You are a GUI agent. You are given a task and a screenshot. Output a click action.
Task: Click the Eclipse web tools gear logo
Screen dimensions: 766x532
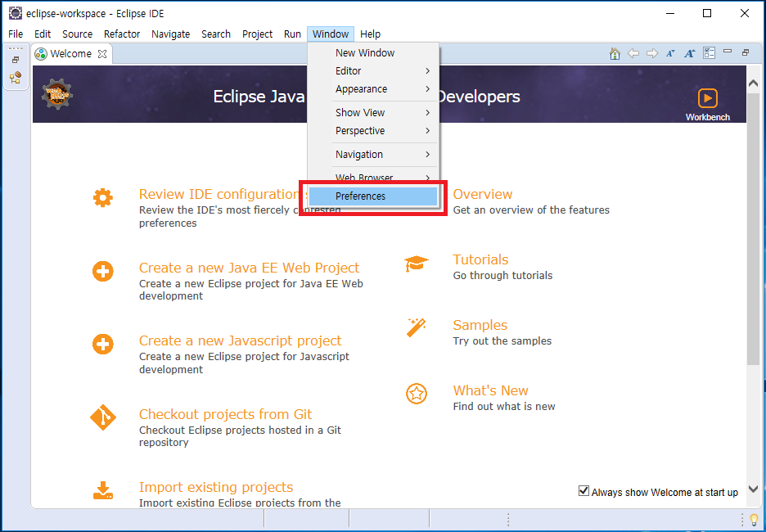coord(57,94)
